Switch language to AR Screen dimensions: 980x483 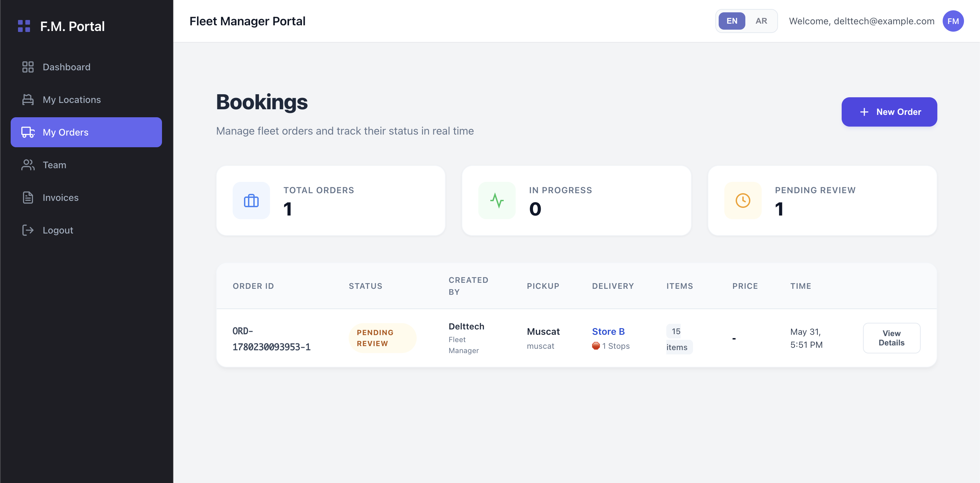tap(761, 21)
